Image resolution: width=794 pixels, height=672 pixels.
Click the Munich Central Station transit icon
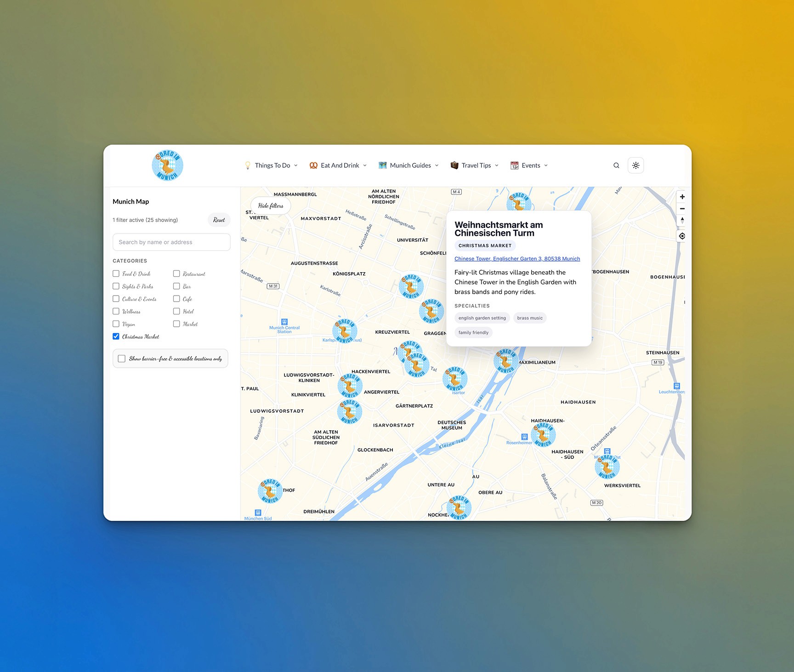284,322
